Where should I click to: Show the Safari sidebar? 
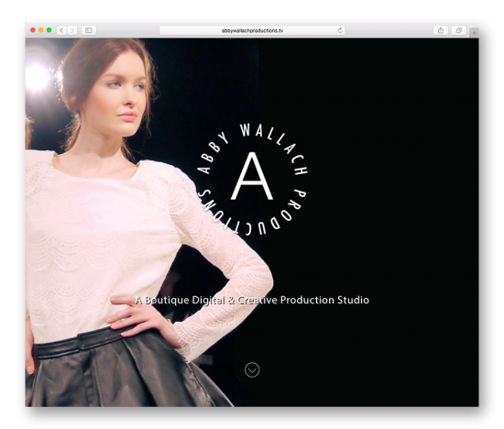tap(89, 30)
